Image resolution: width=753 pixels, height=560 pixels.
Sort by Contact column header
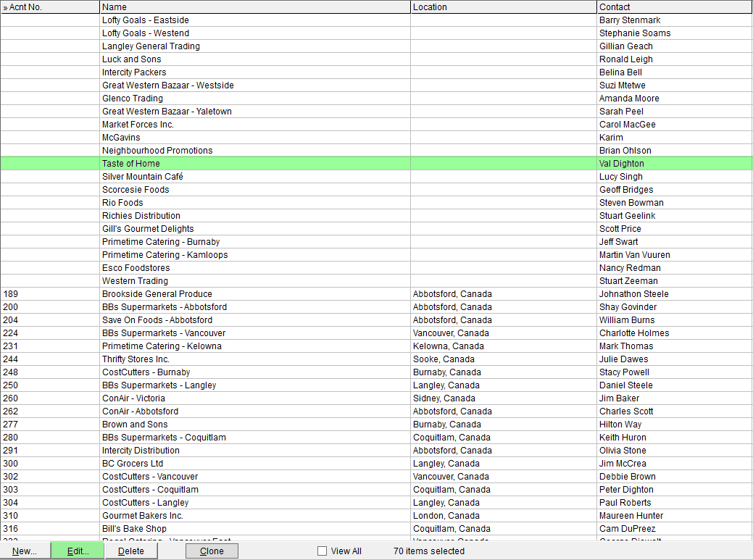click(675, 7)
